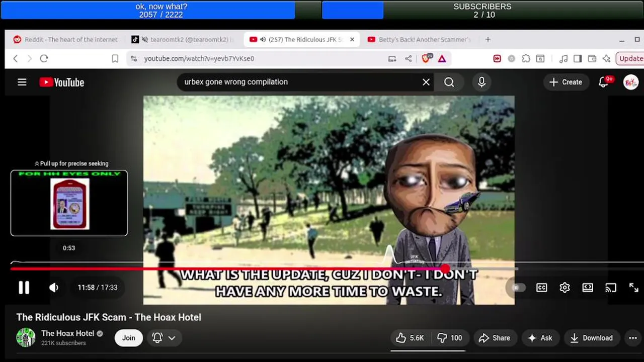644x362 pixels.
Task: Open the YouTube hamburger guide menu
Action: (22, 82)
